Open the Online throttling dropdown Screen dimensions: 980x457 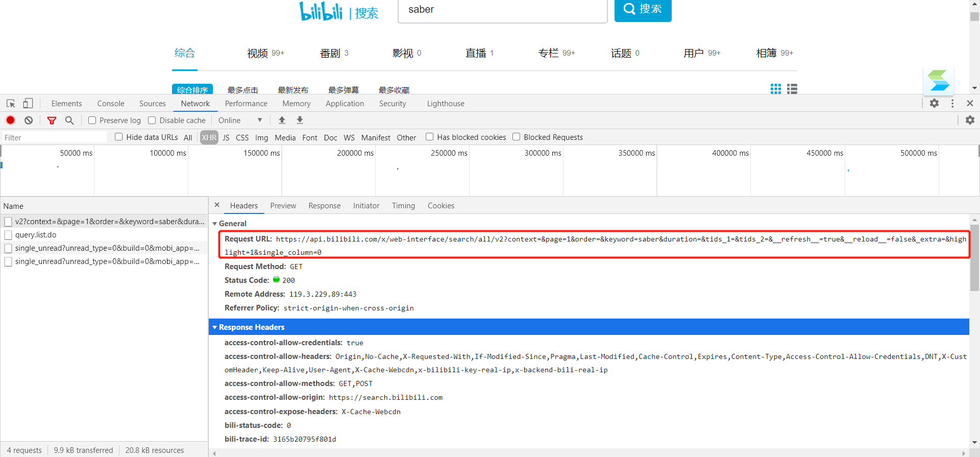click(240, 121)
